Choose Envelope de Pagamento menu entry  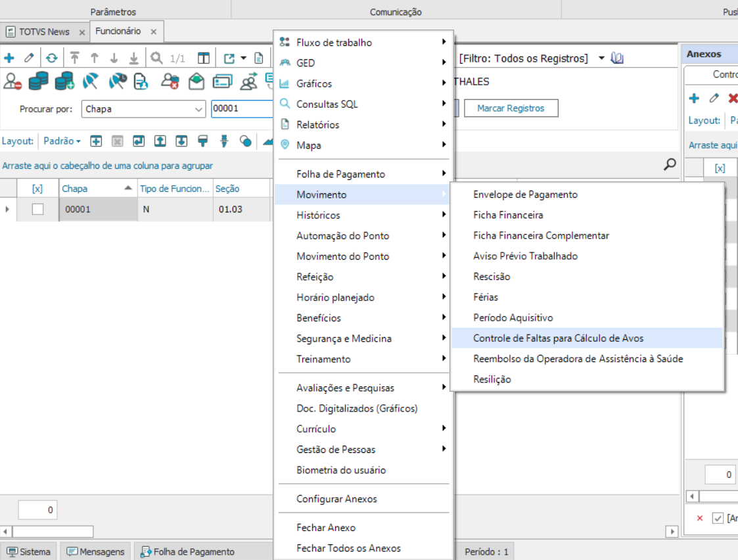(x=587, y=195)
